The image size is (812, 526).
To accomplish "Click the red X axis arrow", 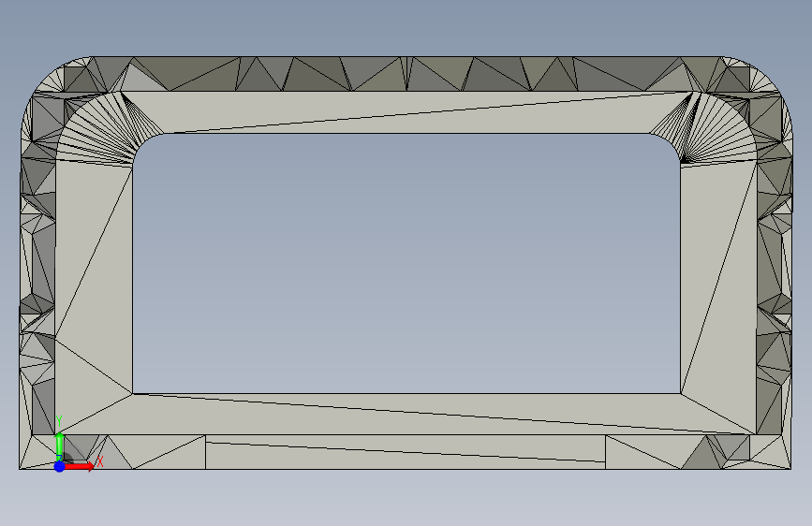I will coord(80,466).
